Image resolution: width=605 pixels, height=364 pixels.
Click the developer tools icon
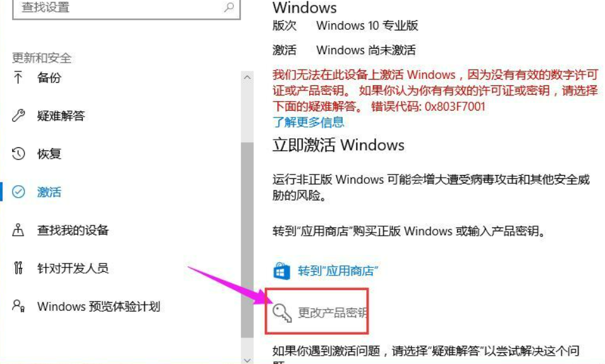tap(18, 267)
